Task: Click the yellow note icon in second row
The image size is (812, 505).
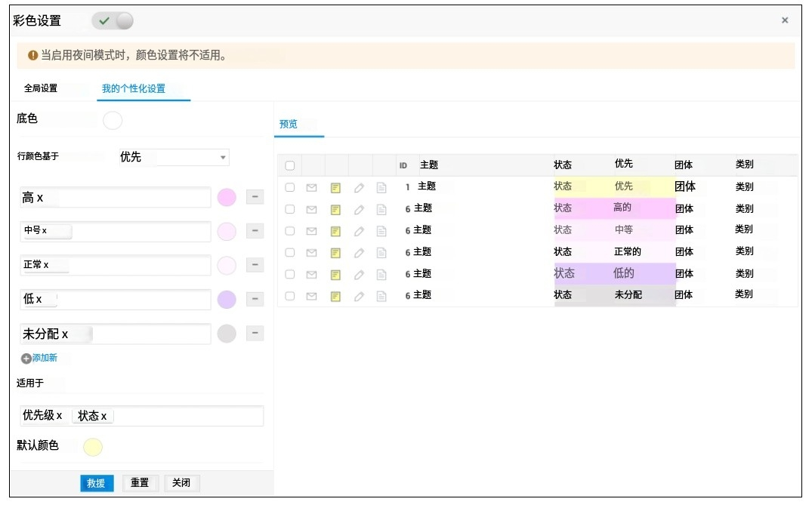Action: (336, 209)
